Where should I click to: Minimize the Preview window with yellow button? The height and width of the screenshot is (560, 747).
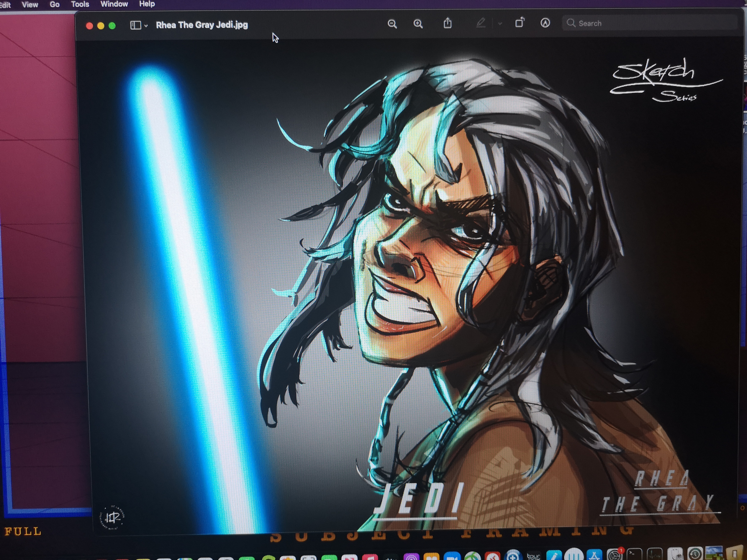click(x=101, y=26)
